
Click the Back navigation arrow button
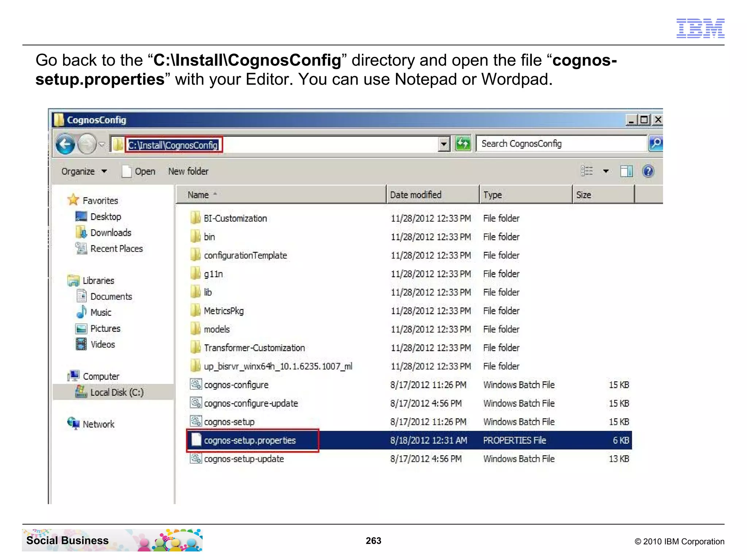65,144
